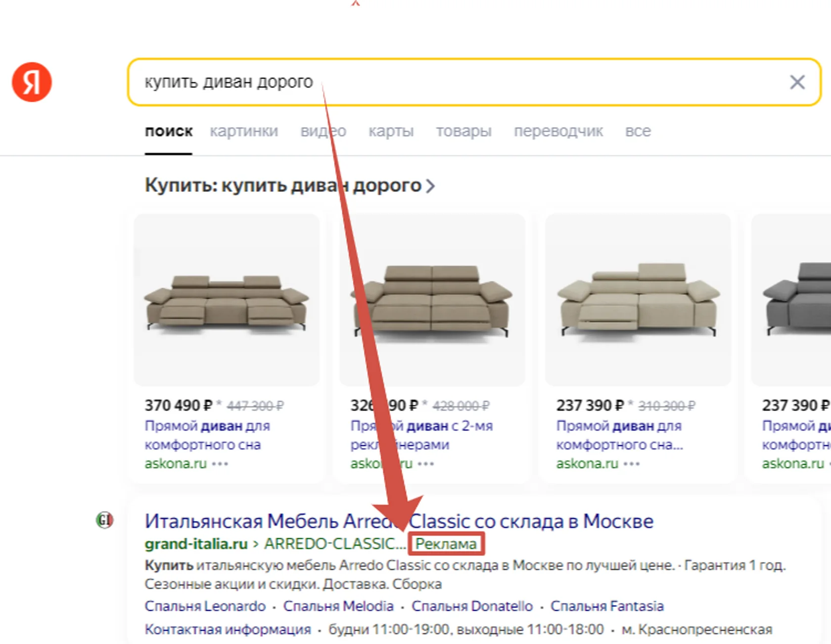Click the grand-italia favicon beside the ad result
This screenshot has width=831, height=644.
click(104, 520)
